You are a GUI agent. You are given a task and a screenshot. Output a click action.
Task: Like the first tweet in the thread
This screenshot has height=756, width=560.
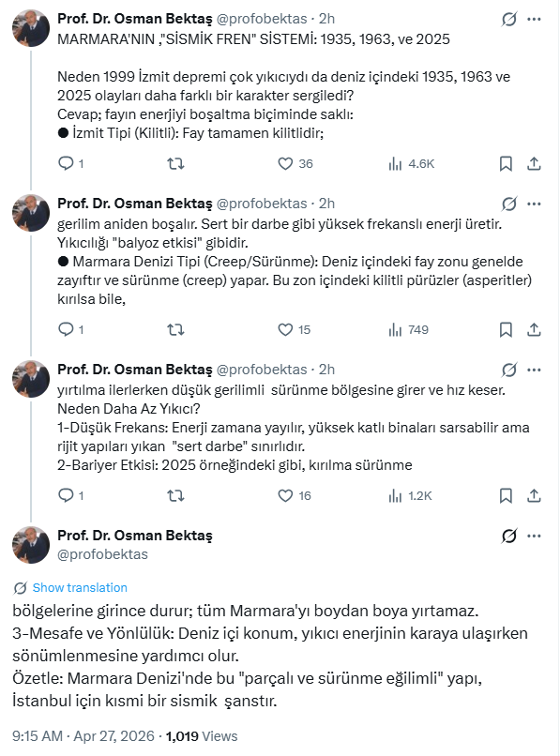[283, 163]
